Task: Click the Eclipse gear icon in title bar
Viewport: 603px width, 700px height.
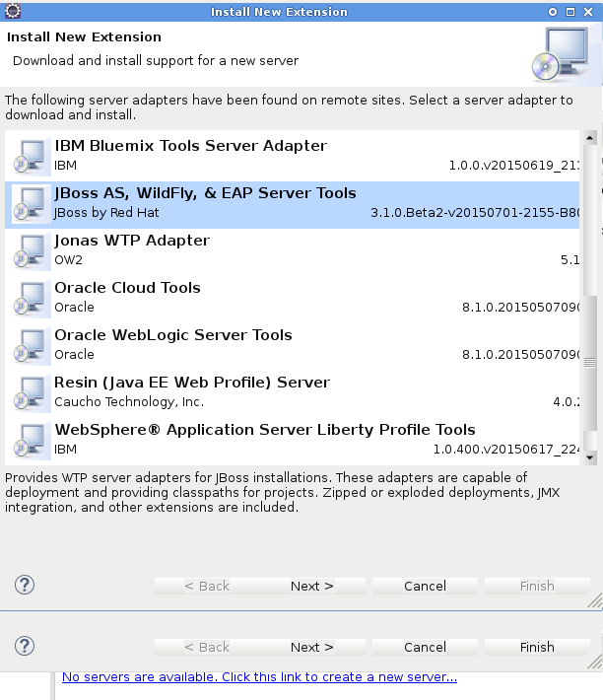Action: click(13, 11)
